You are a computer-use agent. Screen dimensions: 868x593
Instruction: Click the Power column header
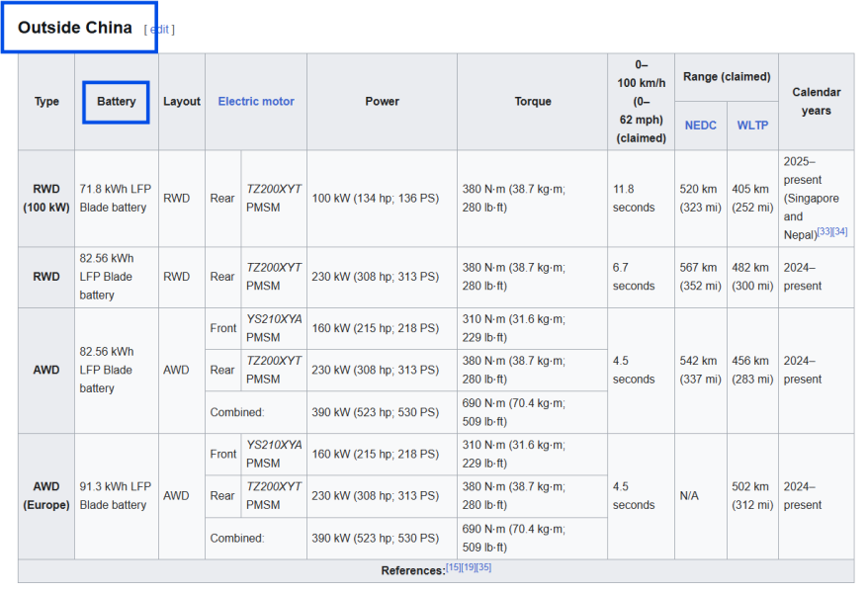tap(382, 102)
